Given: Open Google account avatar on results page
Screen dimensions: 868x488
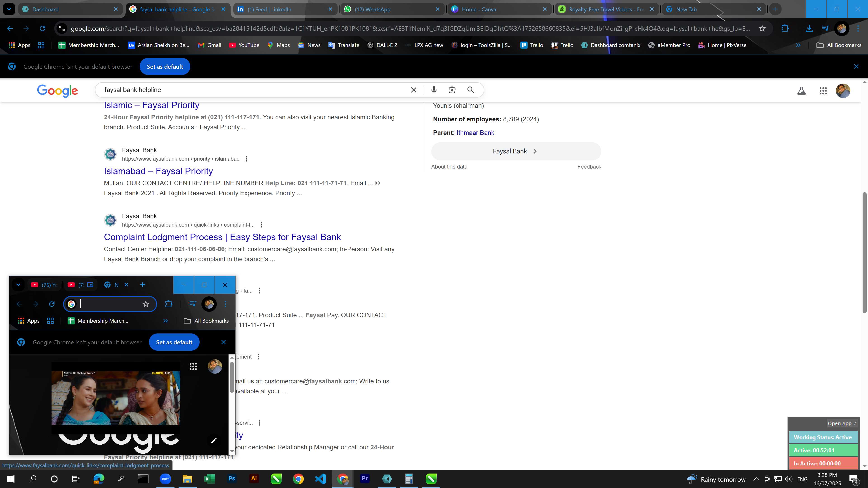Looking at the screenshot, I should [843, 91].
